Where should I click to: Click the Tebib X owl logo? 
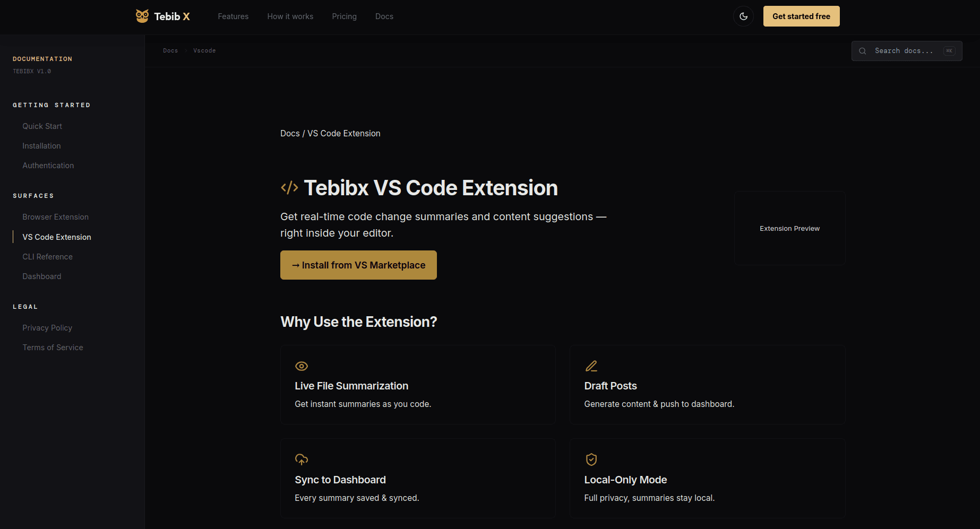click(142, 16)
